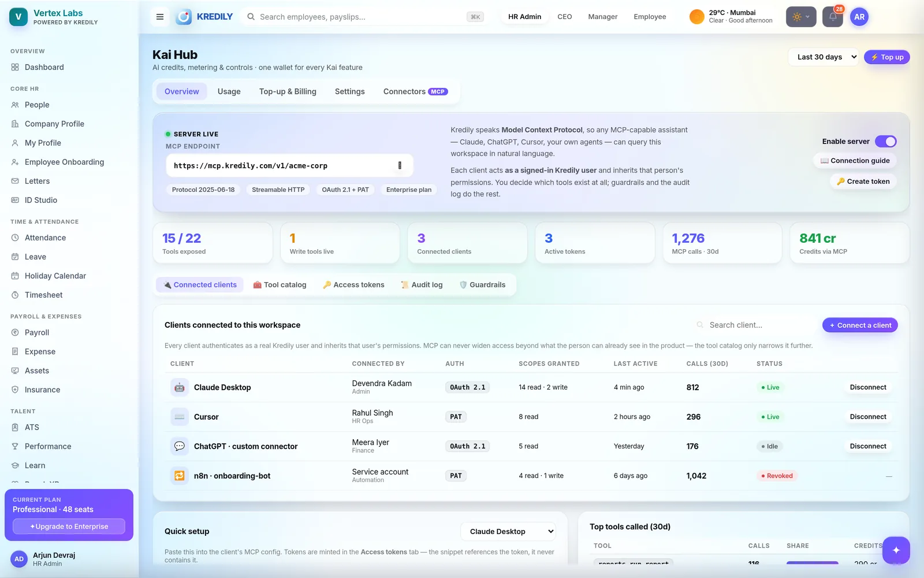The image size is (924, 578).
Task: Click the MCP calls 1,276 card
Action: click(722, 243)
